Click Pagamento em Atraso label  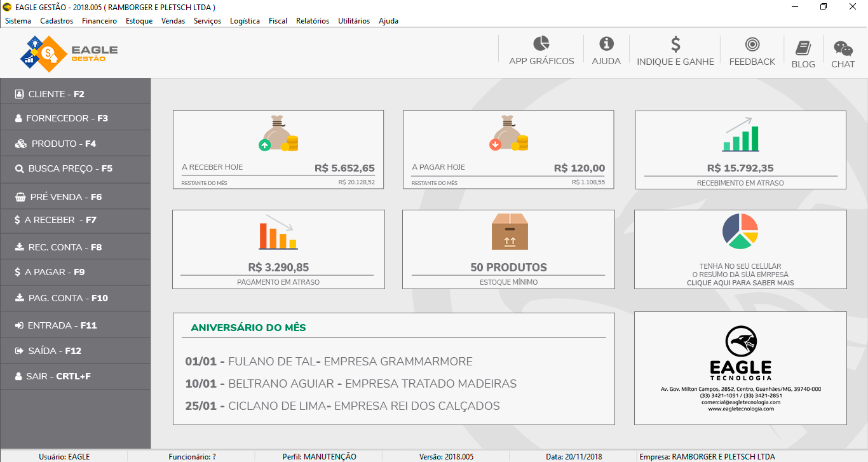tap(278, 282)
